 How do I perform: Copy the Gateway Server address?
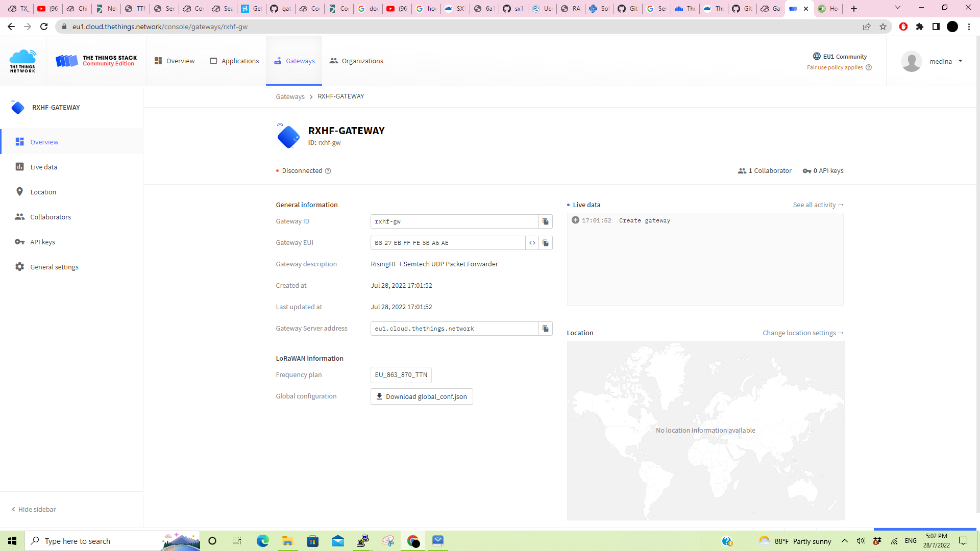tap(546, 329)
